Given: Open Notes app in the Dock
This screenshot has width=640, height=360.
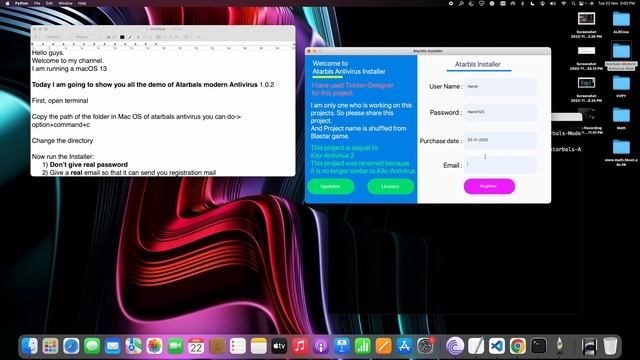Looking at the screenshot, I should pos(258,347).
